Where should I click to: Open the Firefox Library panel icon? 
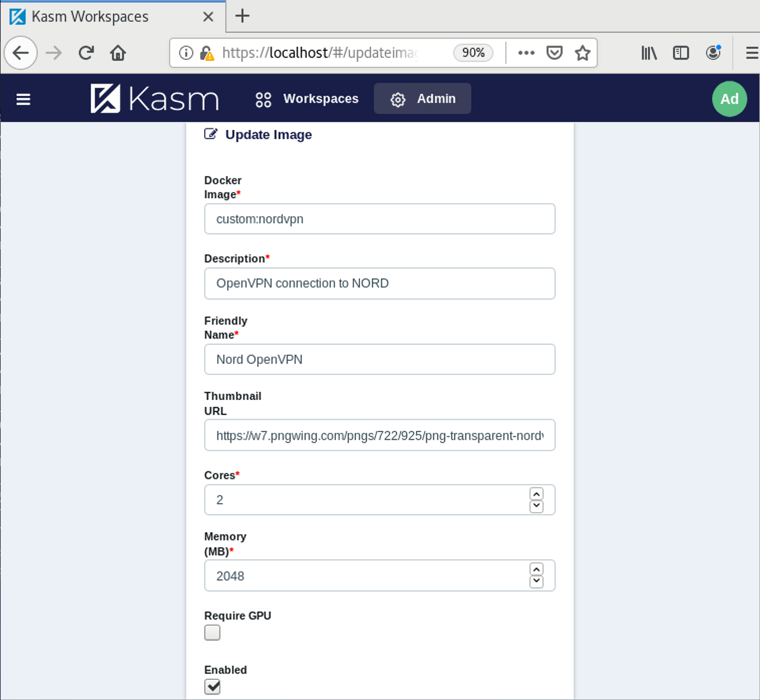pyautogui.click(x=648, y=53)
